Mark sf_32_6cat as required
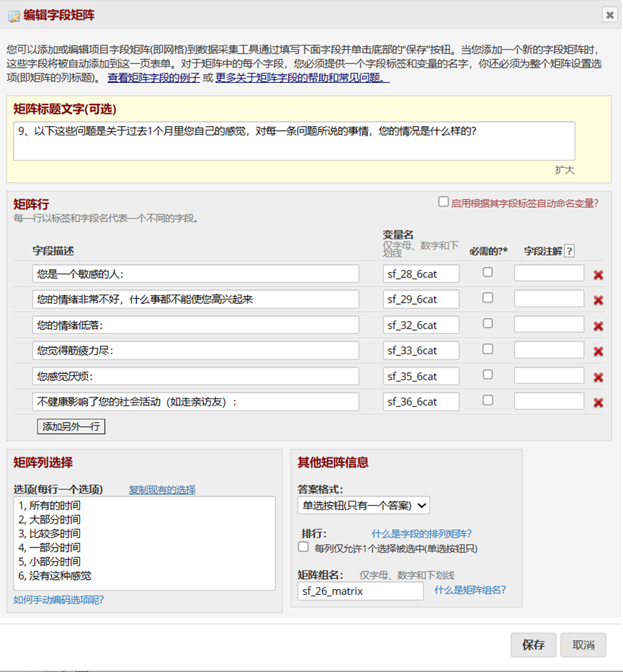 coord(488,323)
